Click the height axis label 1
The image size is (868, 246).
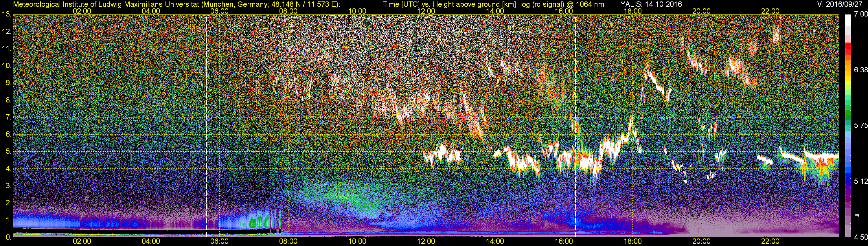[x=8, y=220]
